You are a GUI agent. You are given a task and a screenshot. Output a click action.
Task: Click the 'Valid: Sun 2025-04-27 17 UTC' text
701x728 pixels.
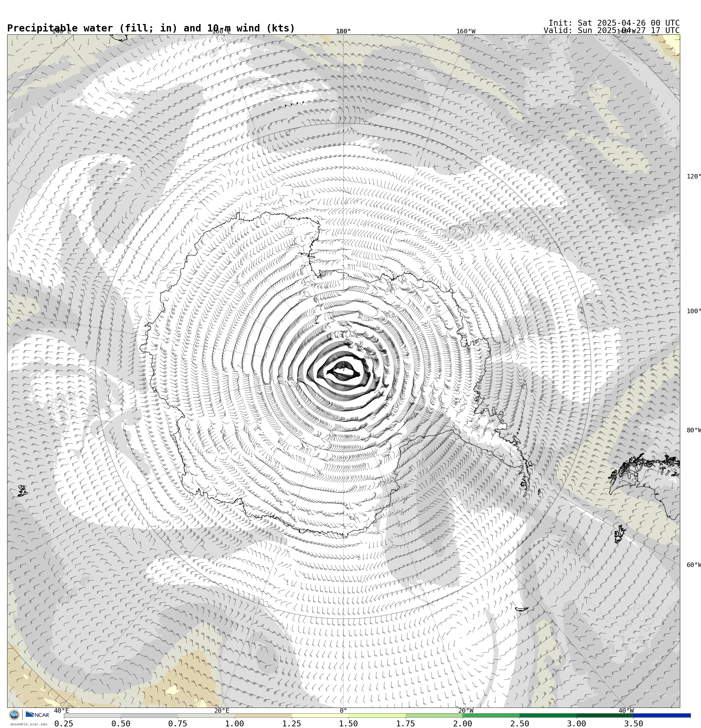[611, 31]
